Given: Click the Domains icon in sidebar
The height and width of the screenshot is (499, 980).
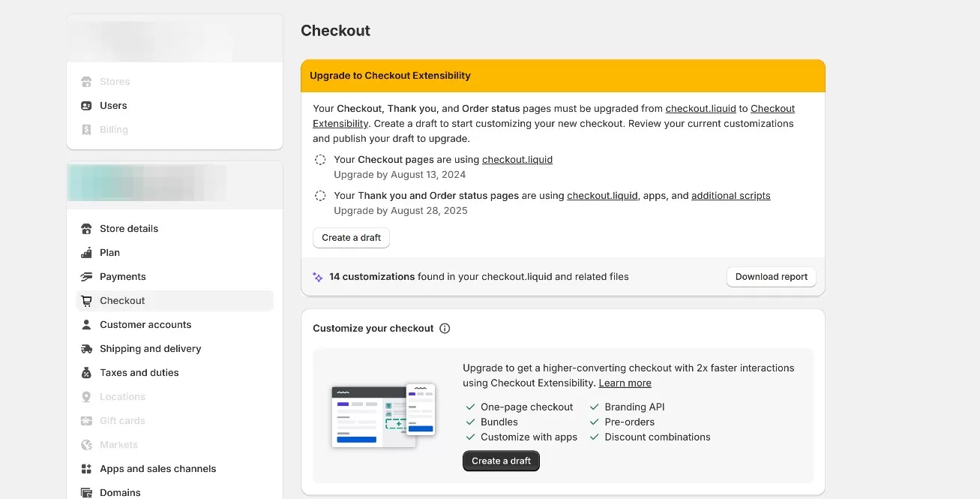Looking at the screenshot, I should pos(86,493).
